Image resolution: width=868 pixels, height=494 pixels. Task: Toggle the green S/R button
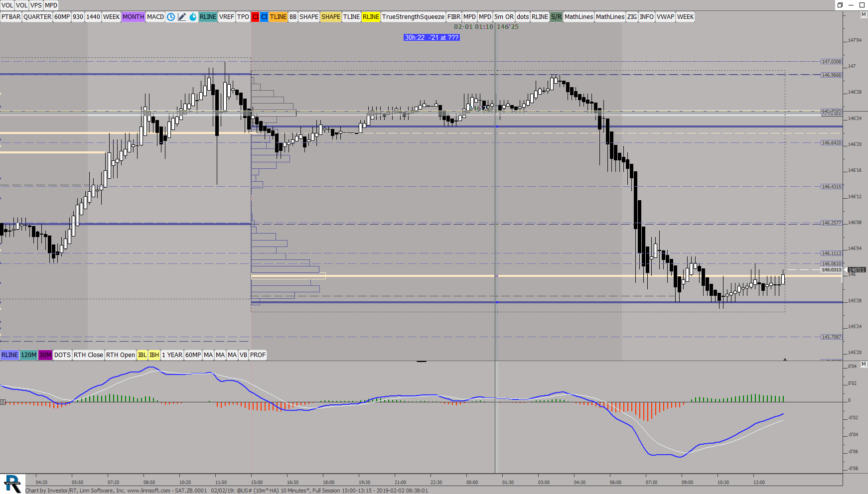click(x=556, y=17)
